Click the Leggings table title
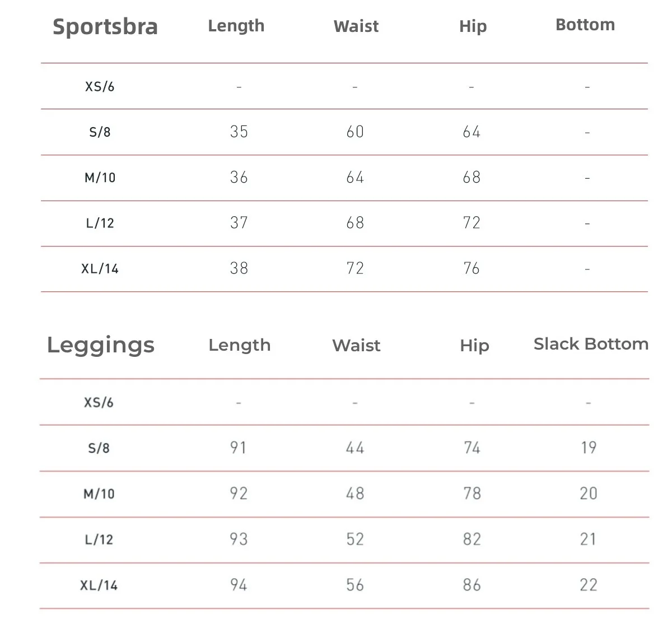 (101, 345)
